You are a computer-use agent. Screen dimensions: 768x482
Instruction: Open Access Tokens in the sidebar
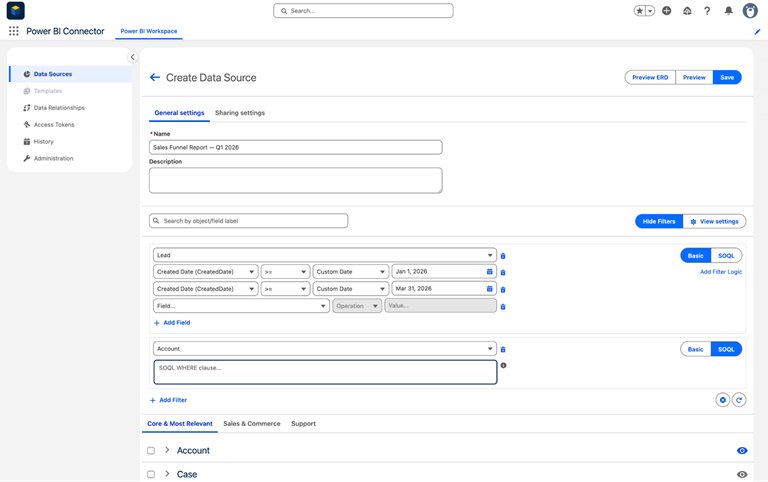71,124
